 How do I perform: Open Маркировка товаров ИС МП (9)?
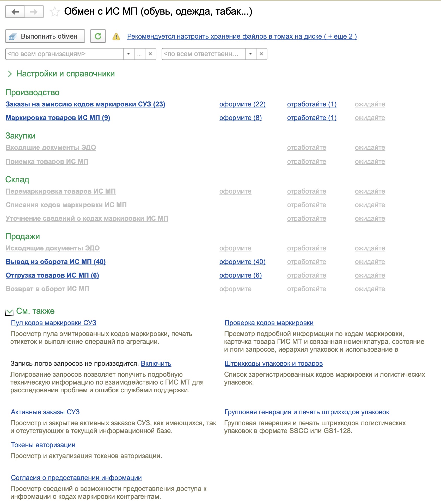[x=58, y=118]
